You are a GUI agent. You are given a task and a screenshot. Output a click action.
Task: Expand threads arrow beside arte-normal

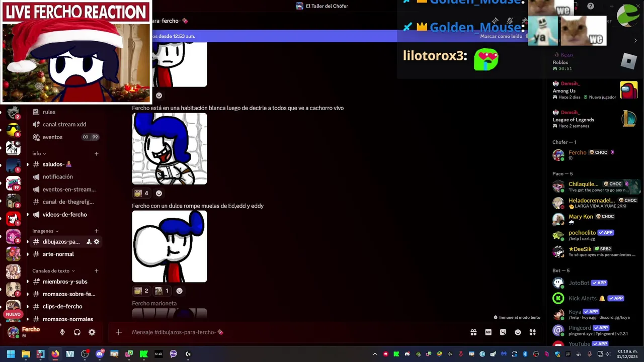point(28,254)
